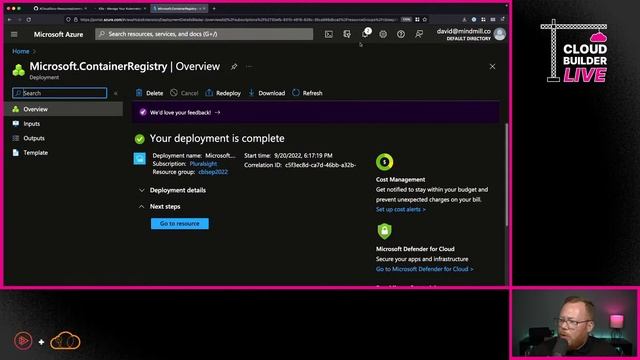Click the browser back arrow
This screenshot has width=640, height=360.
coord(9,19)
